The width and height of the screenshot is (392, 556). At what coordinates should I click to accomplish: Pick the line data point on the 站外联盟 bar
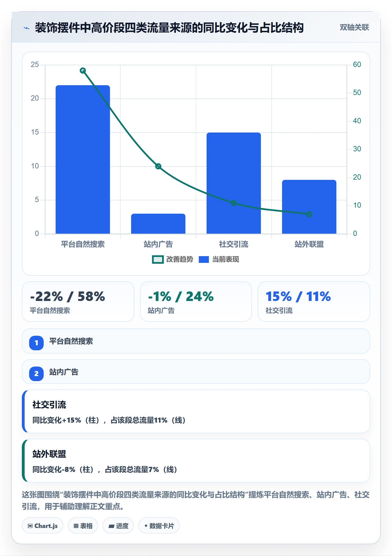pos(309,214)
